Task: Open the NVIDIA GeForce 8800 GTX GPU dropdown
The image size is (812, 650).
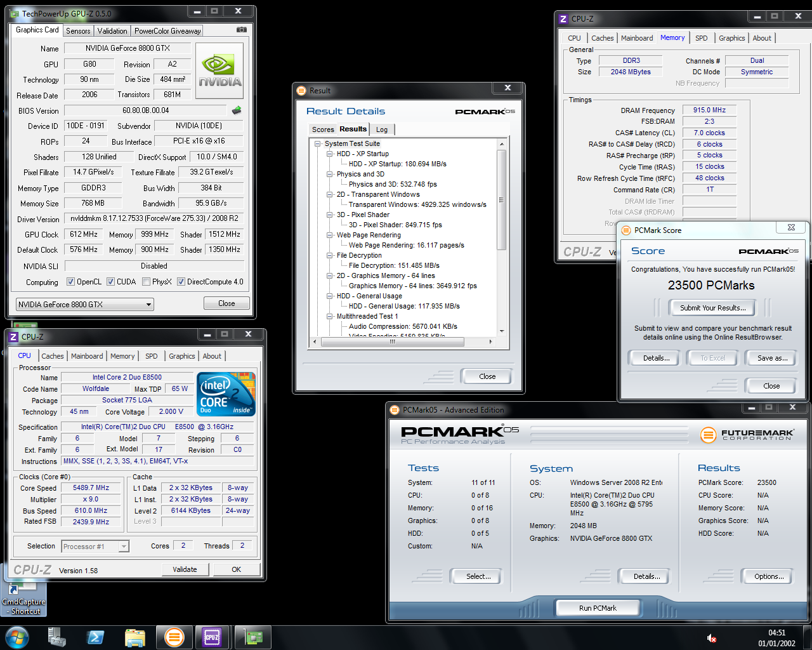Action: 85,305
